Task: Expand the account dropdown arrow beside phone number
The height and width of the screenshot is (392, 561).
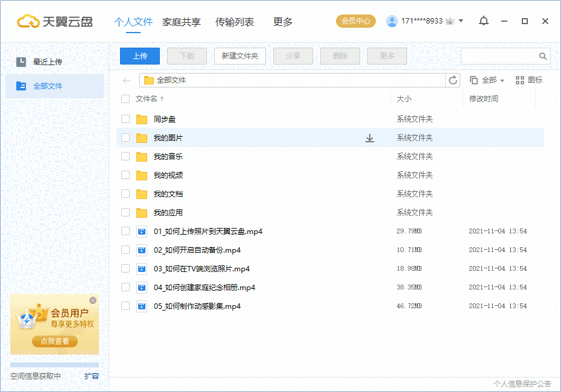Action: pyautogui.click(x=461, y=20)
